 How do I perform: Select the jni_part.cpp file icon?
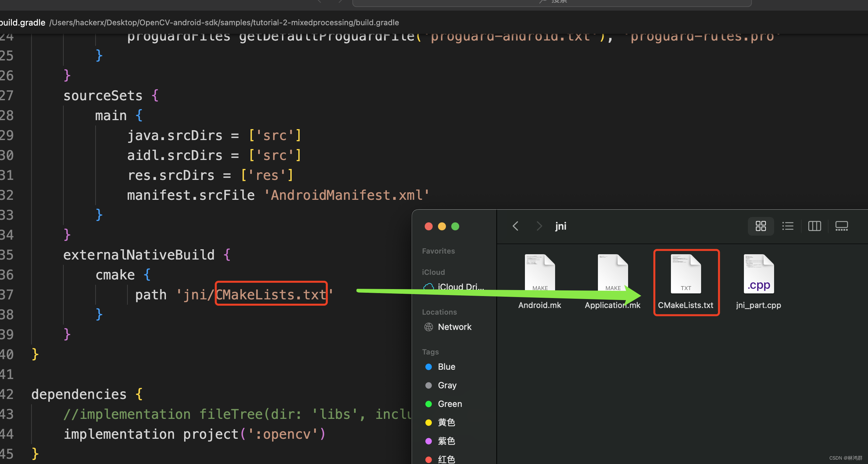click(759, 273)
